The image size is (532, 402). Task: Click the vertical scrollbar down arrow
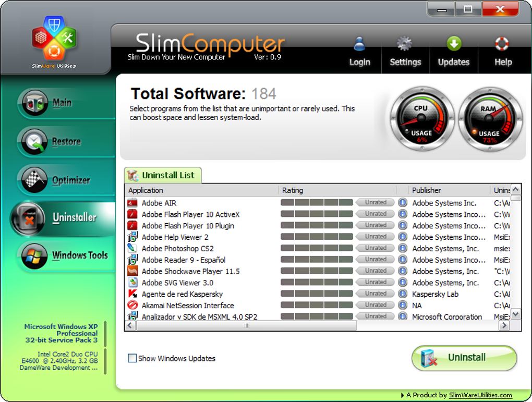click(515, 314)
